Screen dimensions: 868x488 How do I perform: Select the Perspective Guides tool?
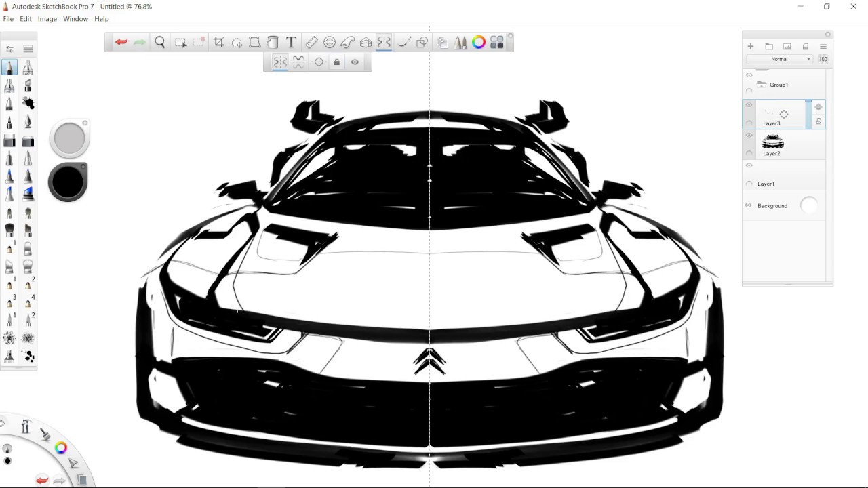point(366,42)
